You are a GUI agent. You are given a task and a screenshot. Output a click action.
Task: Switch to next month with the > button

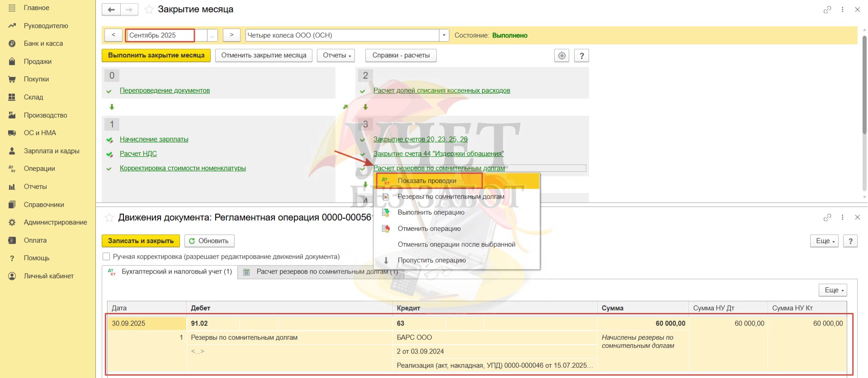point(231,35)
